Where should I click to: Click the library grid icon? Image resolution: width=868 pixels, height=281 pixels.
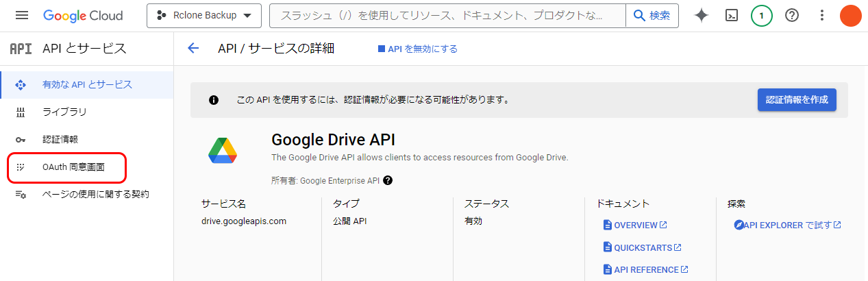(21, 112)
